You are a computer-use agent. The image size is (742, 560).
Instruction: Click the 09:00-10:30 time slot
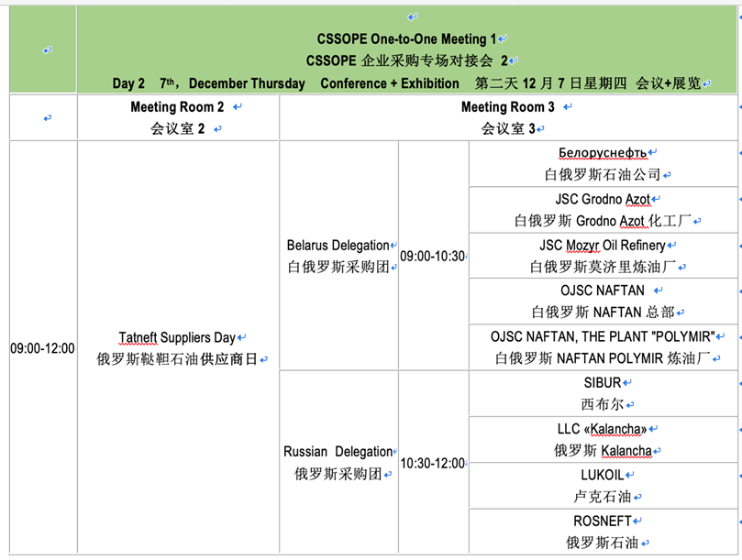[432, 257]
